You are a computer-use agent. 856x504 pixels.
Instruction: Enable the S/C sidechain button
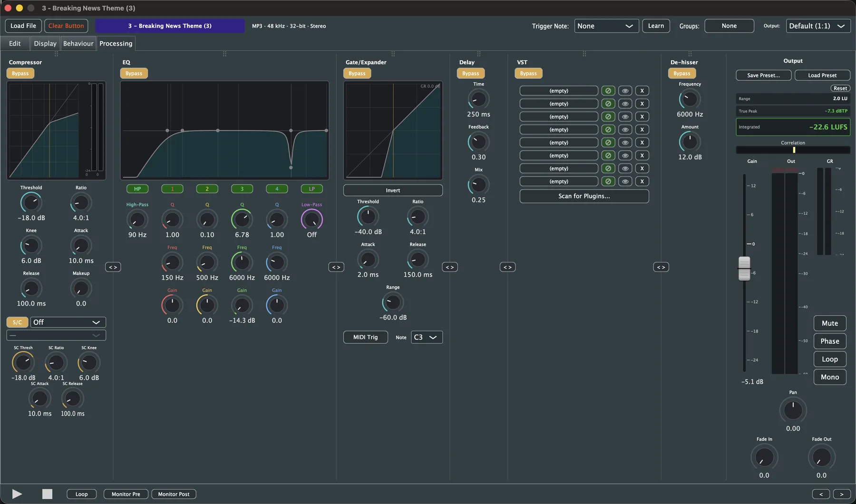click(x=17, y=322)
